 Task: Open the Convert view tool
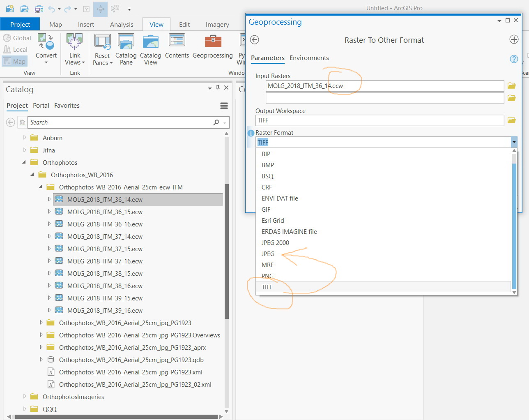point(46,49)
